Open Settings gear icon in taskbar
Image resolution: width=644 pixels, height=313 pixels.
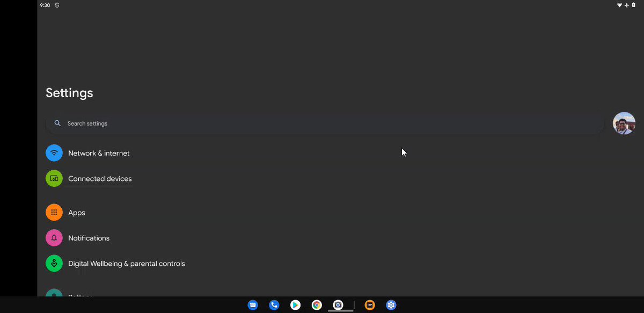(x=391, y=305)
